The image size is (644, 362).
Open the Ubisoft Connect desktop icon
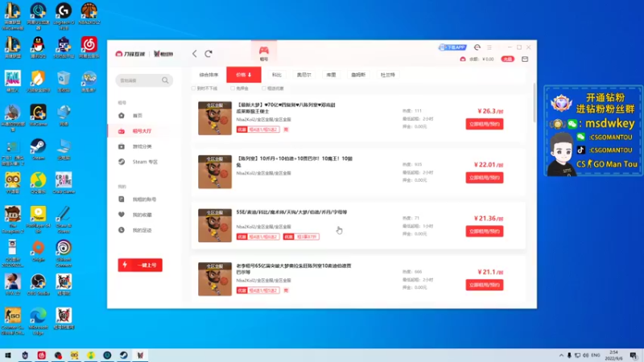coord(64,253)
